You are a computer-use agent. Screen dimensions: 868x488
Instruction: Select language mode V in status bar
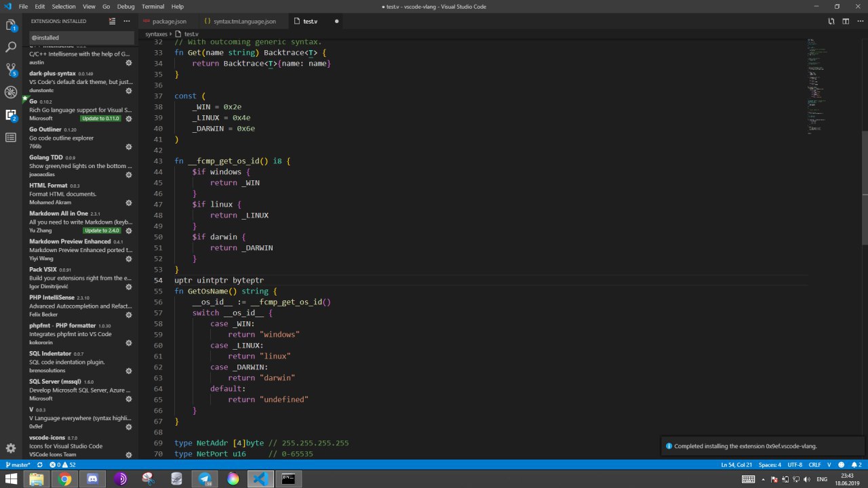[829, 465]
